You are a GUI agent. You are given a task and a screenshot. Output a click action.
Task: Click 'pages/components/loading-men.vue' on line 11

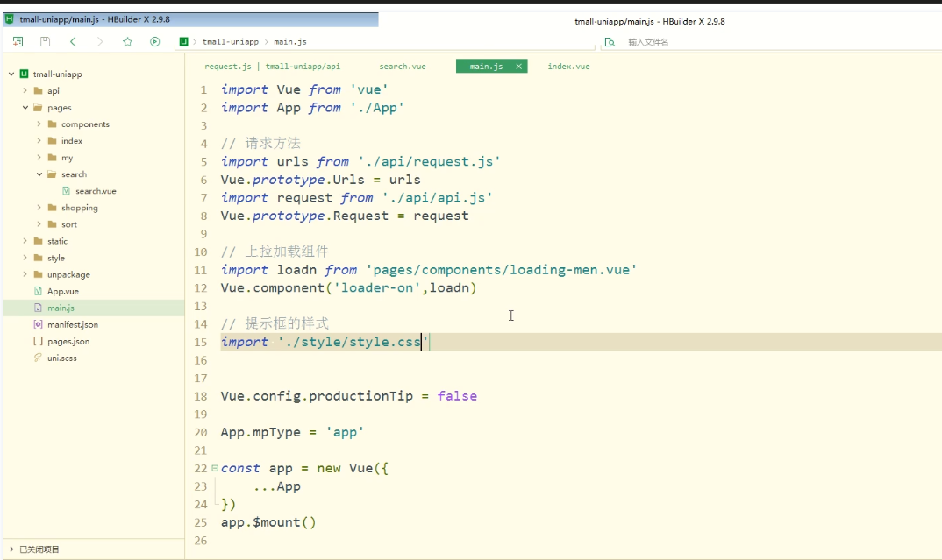coord(501,270)
